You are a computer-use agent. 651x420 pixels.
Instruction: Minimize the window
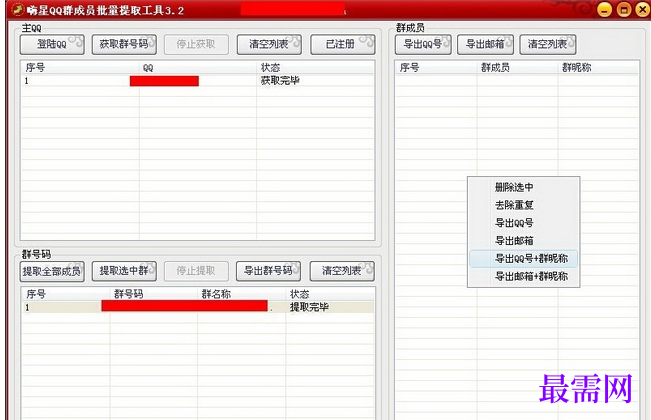604,10
